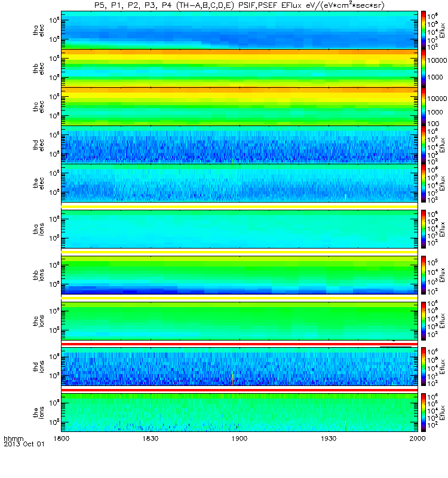Click the color bar beside thd ions panel
The height and width of the screenshot is (478, 448).
pyautogui.click(x=424, y=367)
